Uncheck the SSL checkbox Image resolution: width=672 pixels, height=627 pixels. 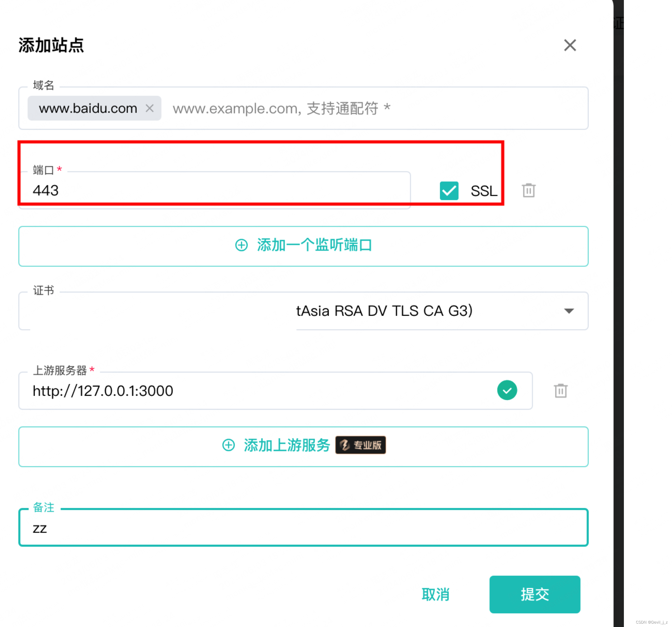coord(449,191)
